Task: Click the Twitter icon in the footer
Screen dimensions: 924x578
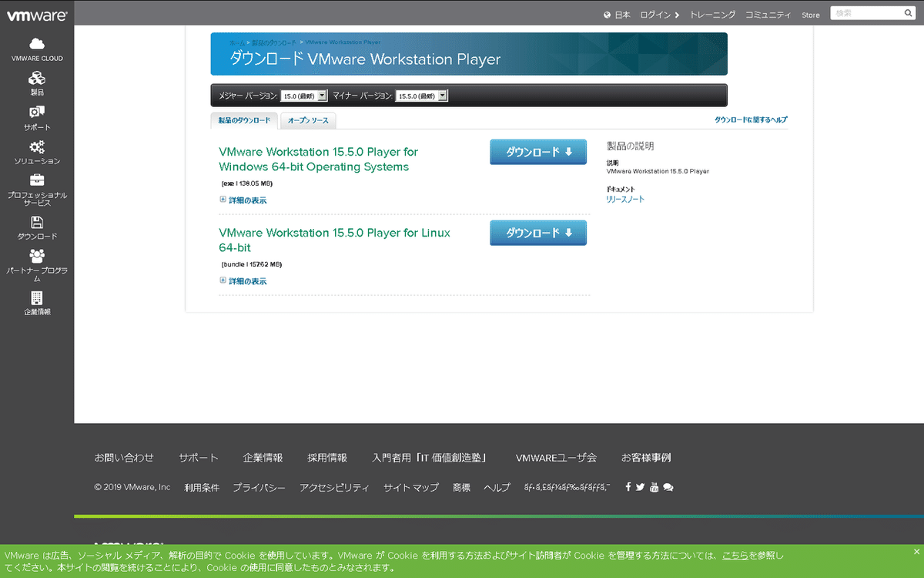Action: (x=640, y=486)
